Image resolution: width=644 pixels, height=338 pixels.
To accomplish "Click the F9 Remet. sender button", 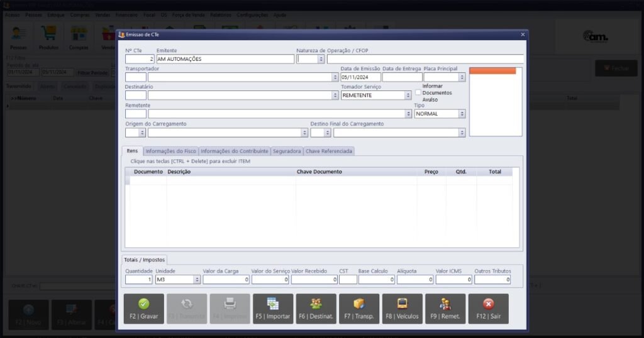I will [445, 308].
